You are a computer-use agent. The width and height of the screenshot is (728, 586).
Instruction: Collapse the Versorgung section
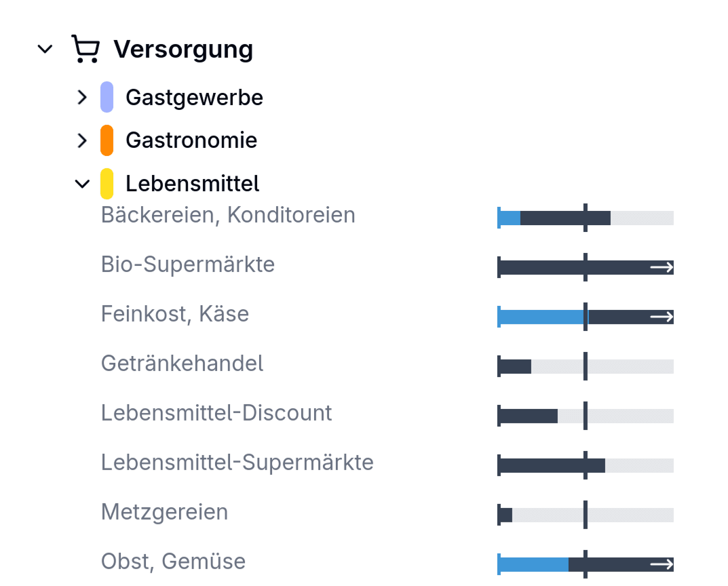45,48
